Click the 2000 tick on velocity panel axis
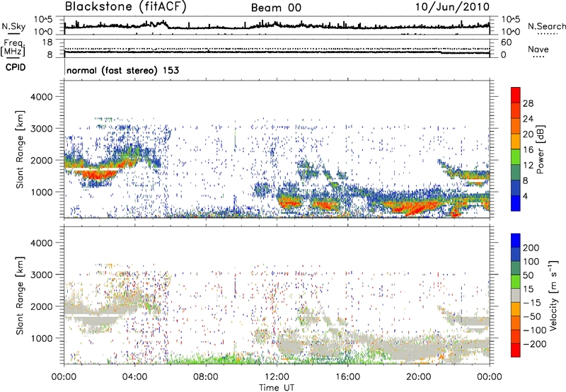Screen dimensions: 566x392 [x=41, y=306]
